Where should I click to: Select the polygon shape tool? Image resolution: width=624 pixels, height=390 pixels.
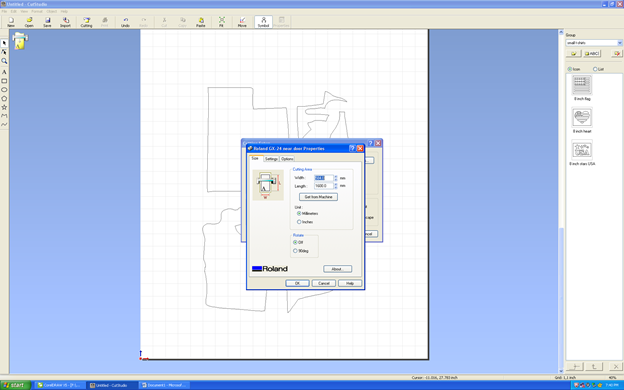[4, 98]
